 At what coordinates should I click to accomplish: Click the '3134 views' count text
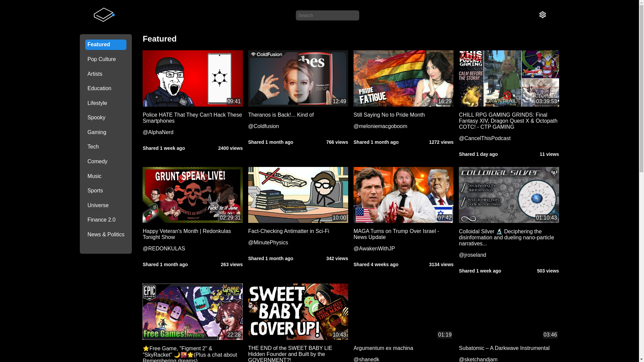pyautogui.click(x=441, y=264)
